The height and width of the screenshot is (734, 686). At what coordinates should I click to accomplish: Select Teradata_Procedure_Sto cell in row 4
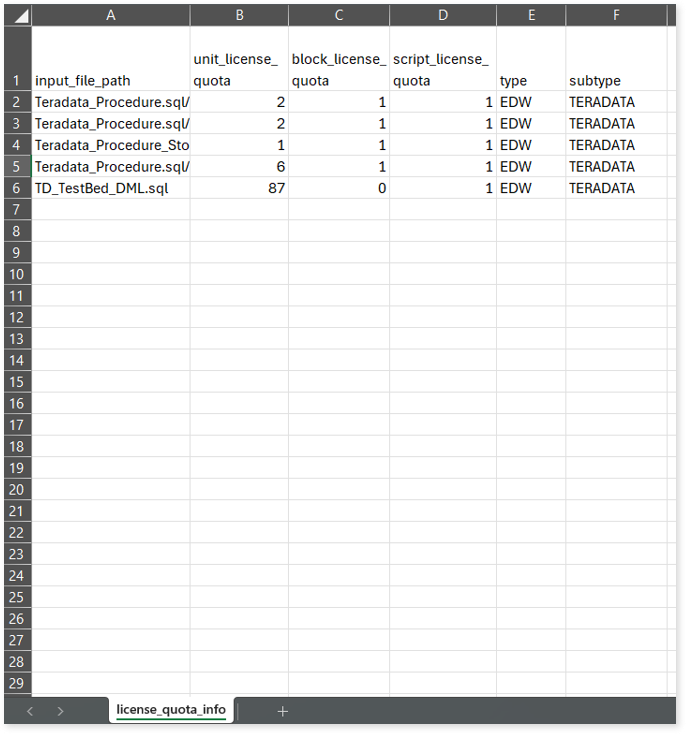click(x=110, y=145)
